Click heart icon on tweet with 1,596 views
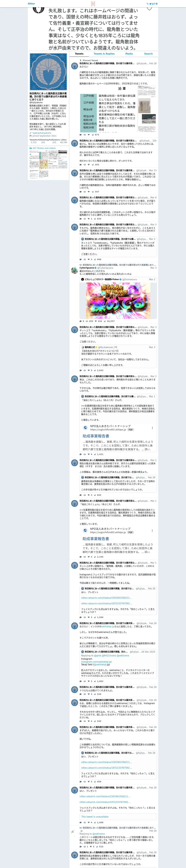The image size is (186, 868). pos(89,617)
